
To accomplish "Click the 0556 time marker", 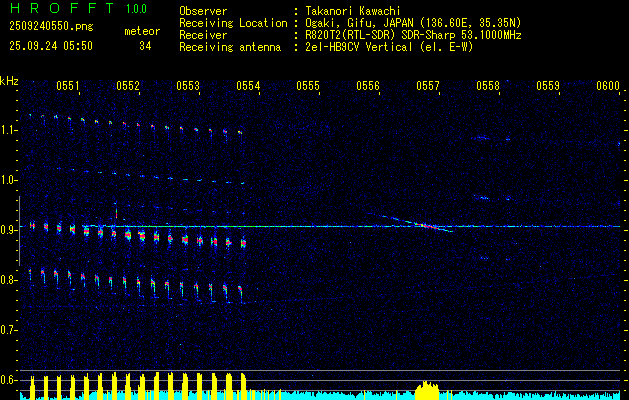I will pos(368,86).
